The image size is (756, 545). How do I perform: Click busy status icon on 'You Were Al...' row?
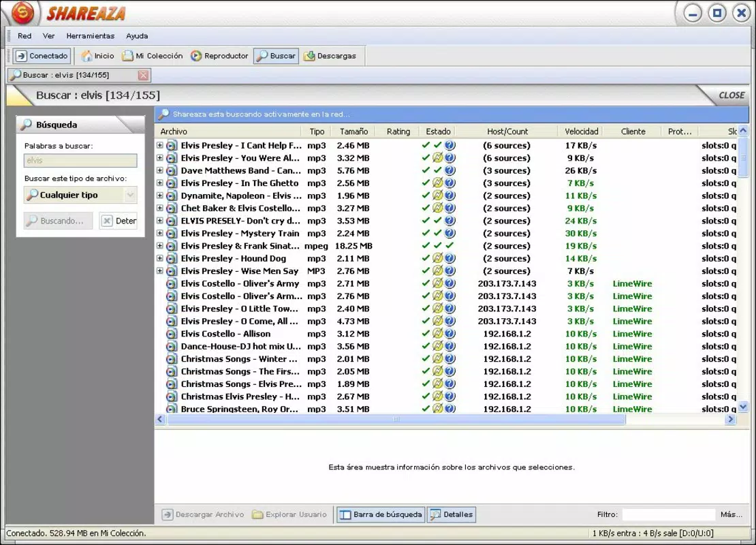pos(437,158)
